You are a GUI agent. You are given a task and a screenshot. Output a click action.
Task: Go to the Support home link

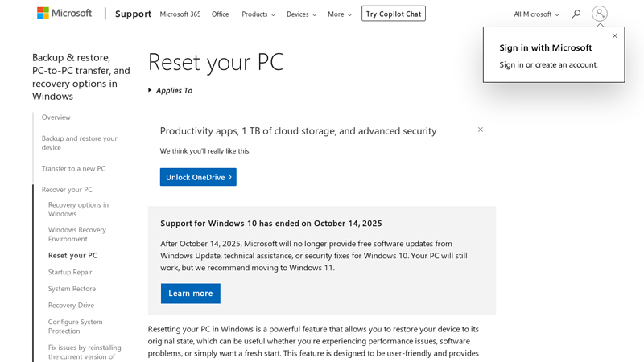click(133, 14)
